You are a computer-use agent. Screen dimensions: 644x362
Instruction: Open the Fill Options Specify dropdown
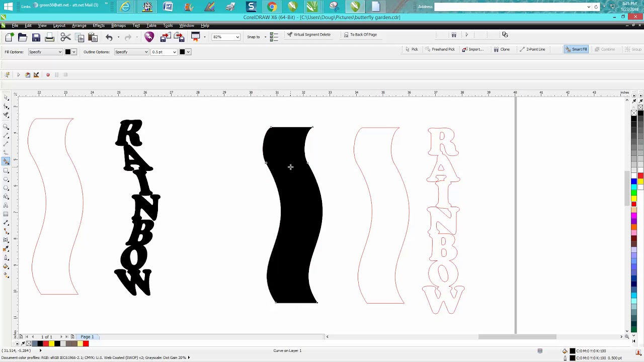click(45, 52)
